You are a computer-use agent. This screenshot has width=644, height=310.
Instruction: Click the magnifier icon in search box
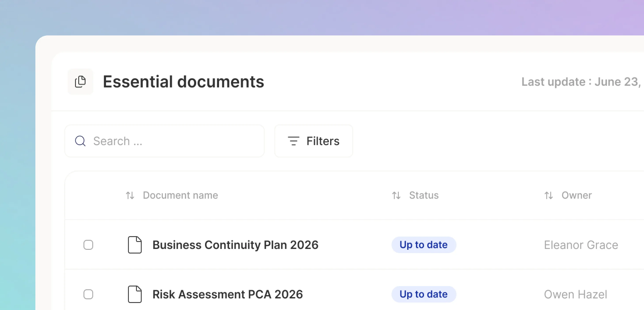tap(80, 141)
